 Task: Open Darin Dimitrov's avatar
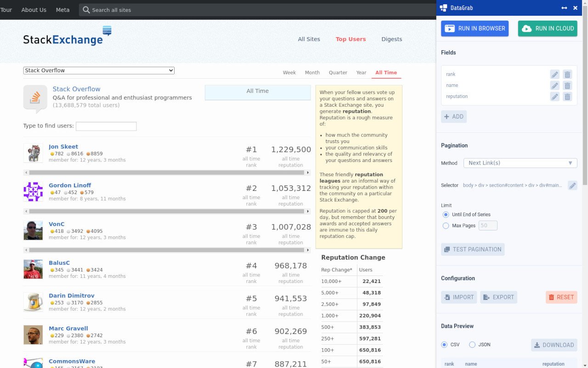point(33,302)
